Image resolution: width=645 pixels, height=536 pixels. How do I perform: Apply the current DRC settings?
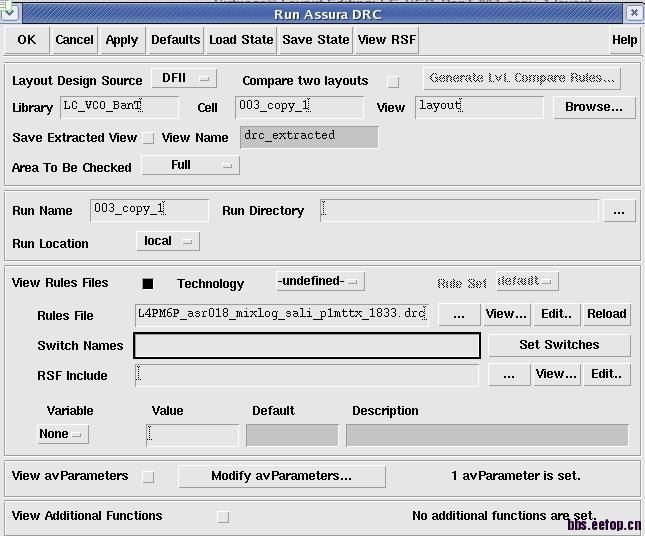pos(122,40)
